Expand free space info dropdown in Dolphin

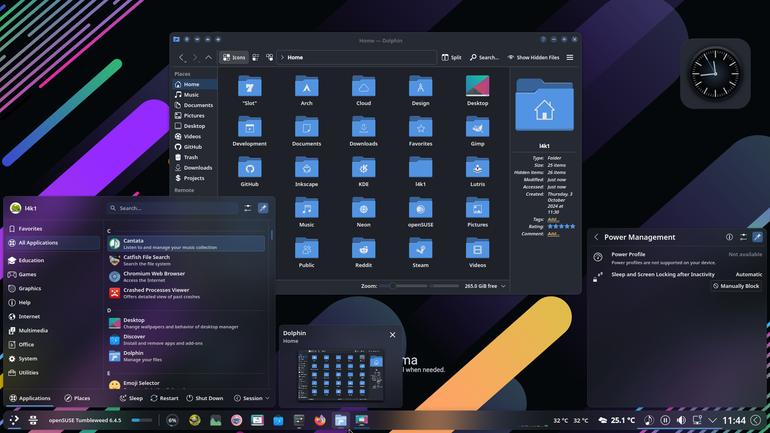503,286
